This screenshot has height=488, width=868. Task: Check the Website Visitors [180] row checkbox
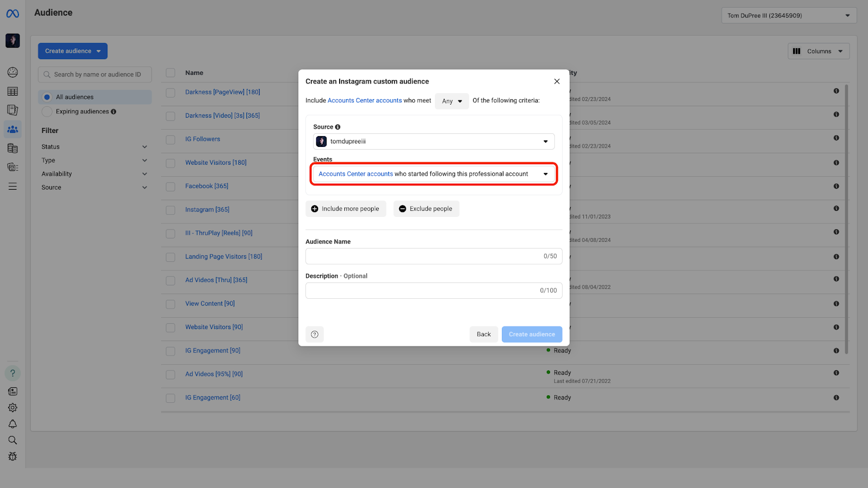(170, 163)
